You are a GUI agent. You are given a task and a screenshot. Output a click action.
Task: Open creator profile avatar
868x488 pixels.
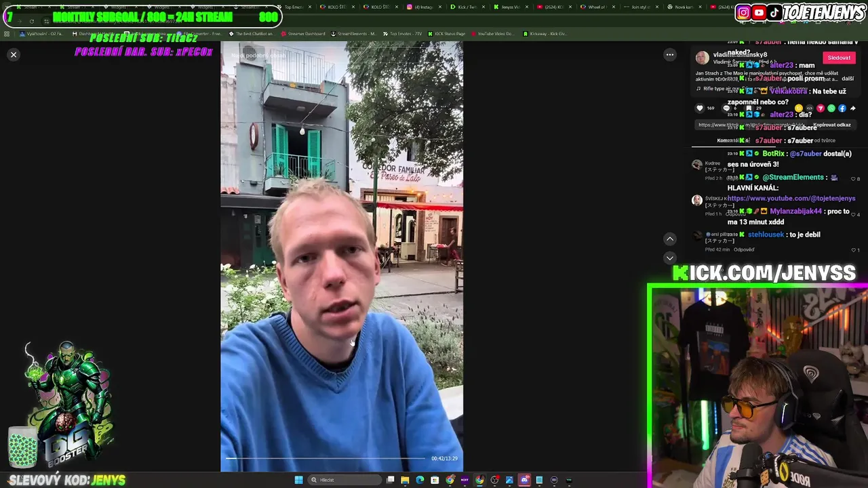[703, 58]
